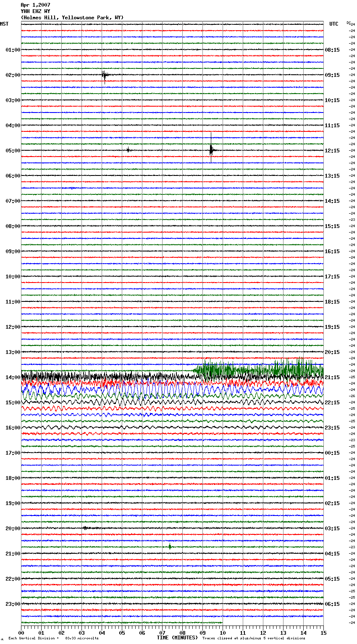Click the "10" minute tick label on bottom axis
This screenshot has height=644, width=357.
(223, 633)
